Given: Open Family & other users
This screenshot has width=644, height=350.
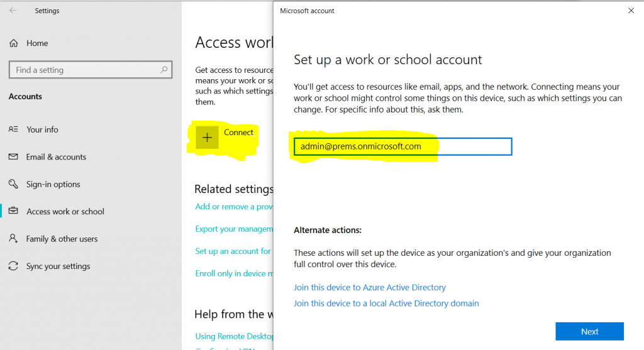Looking at the screenshot, I should click(62, 239).
